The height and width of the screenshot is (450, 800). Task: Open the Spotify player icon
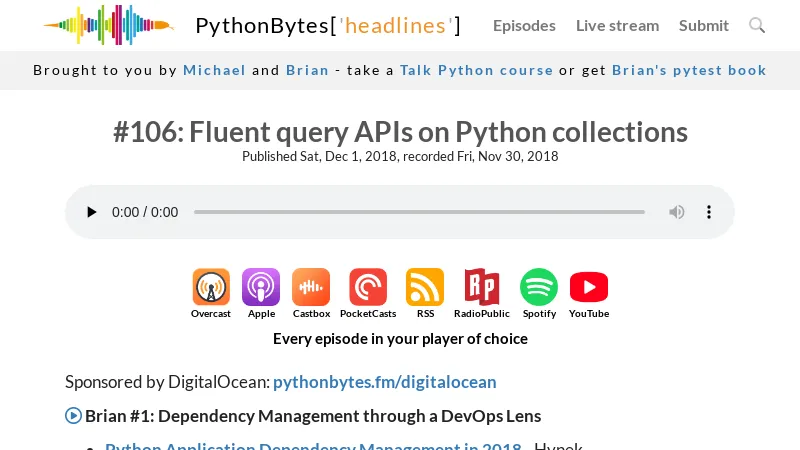[539, 287]
